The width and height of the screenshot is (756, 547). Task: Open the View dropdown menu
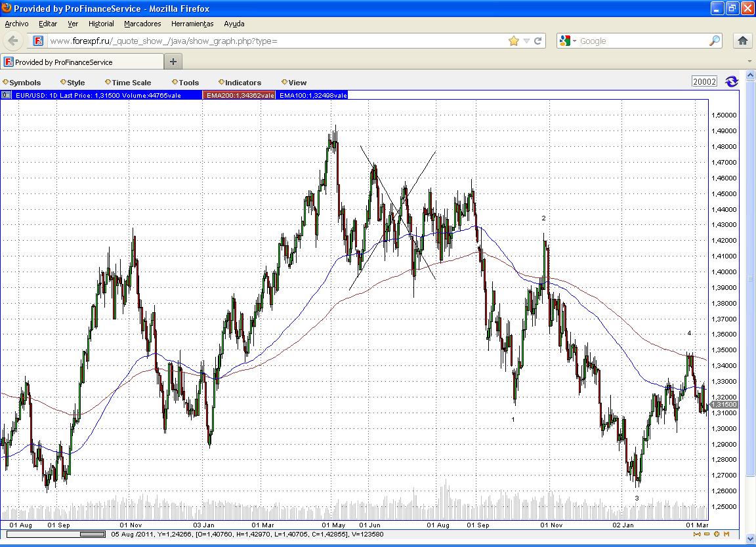coord(294,83)
